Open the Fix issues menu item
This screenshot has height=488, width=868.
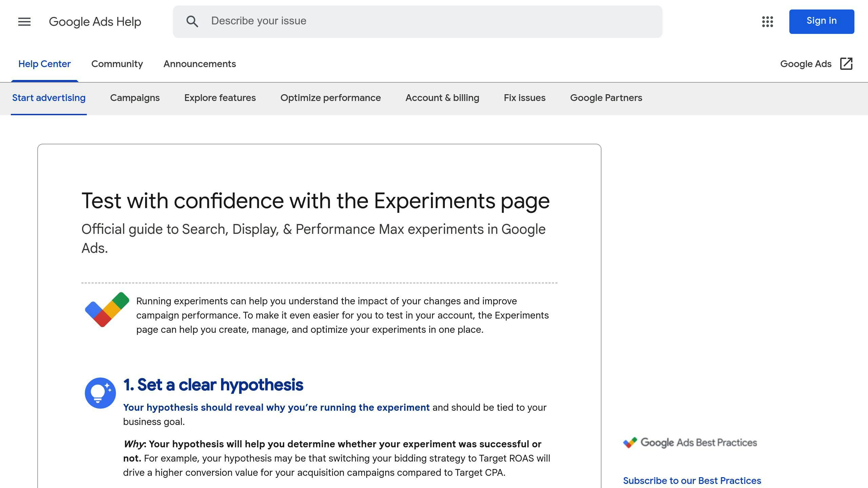point(525,98)
